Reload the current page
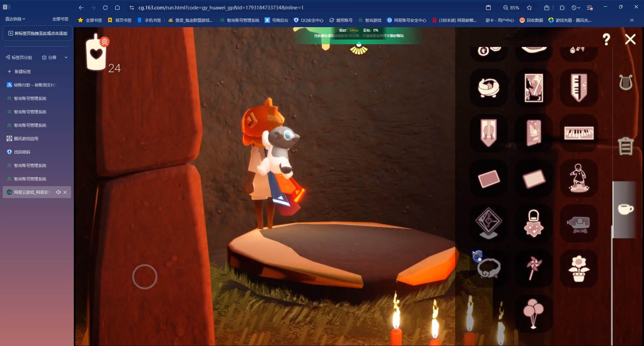This screenshot has width=644, height=346. click(x=105, y=7)
